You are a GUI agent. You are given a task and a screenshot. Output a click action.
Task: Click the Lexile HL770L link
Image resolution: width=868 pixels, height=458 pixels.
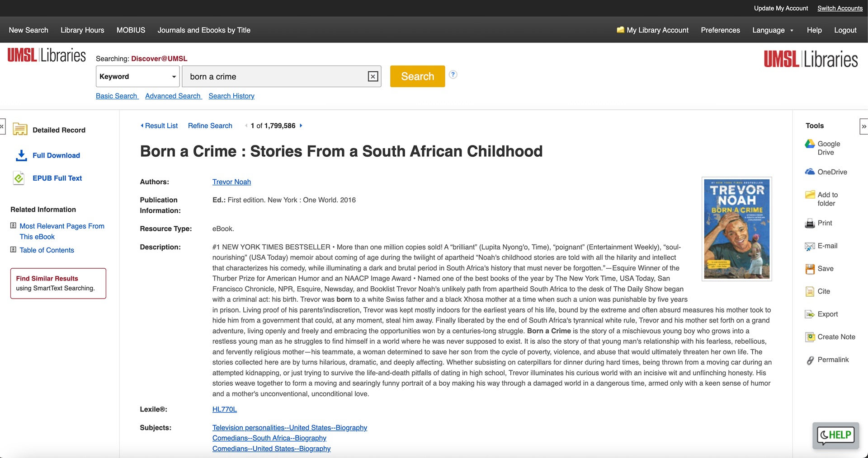(225, 409)
